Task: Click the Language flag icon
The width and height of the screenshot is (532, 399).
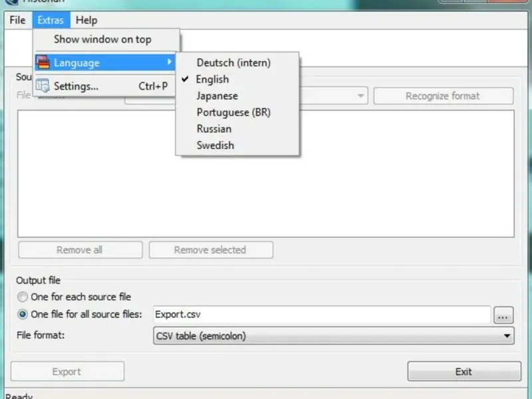Action: (x=43, y=63)
